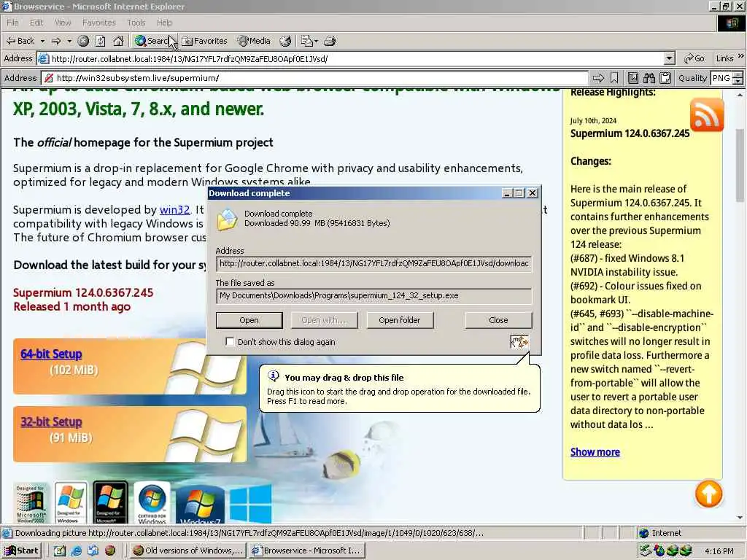Screen dimensions: 747x560
Task: Click the IE Back button
Action: [20, 41]
